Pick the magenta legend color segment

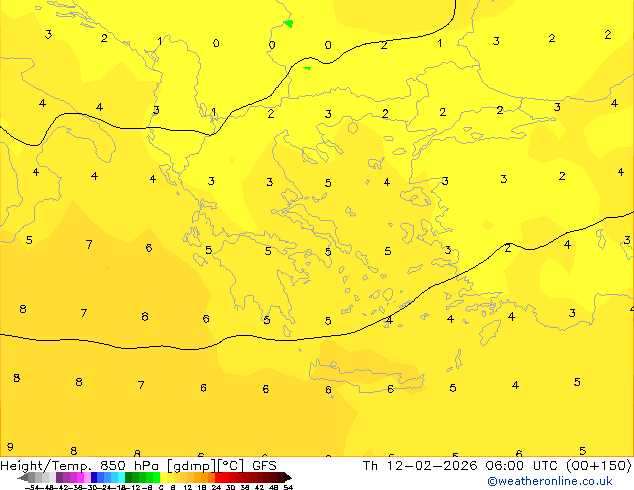tap(80, 477)
